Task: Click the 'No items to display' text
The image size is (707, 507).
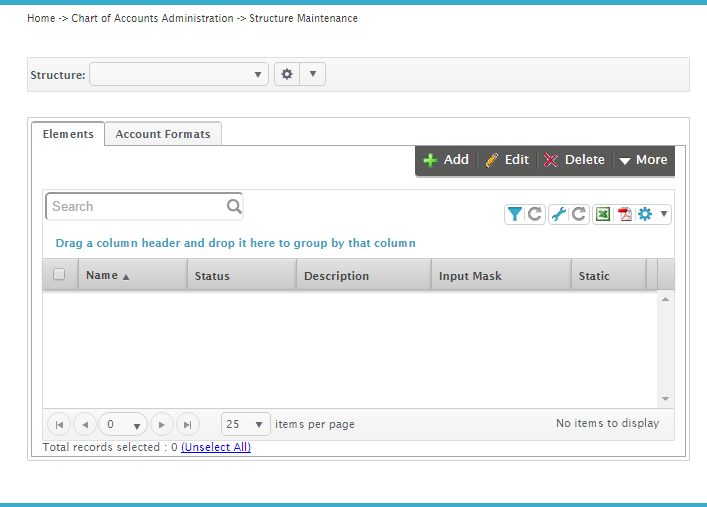Action: (x=607, y=423)
